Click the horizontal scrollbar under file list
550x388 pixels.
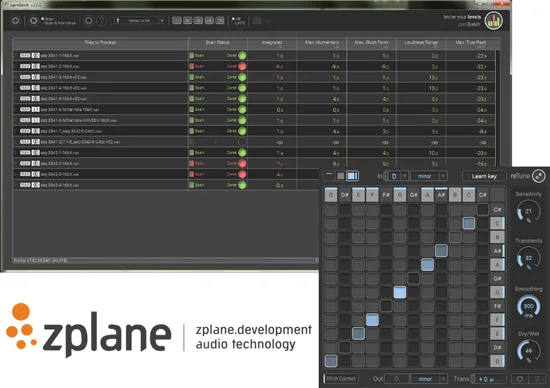click(x=165, y=260)
